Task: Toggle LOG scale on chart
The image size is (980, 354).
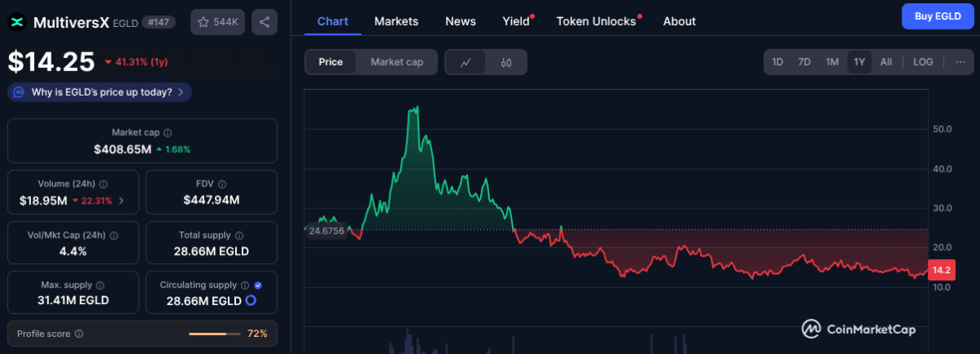Action: pyautogui.click(x=923, y=62)
